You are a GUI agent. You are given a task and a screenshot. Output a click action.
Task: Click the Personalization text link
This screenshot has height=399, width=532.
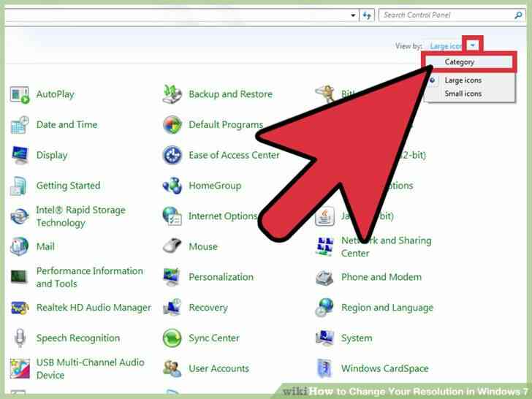(x=221, y=277)
